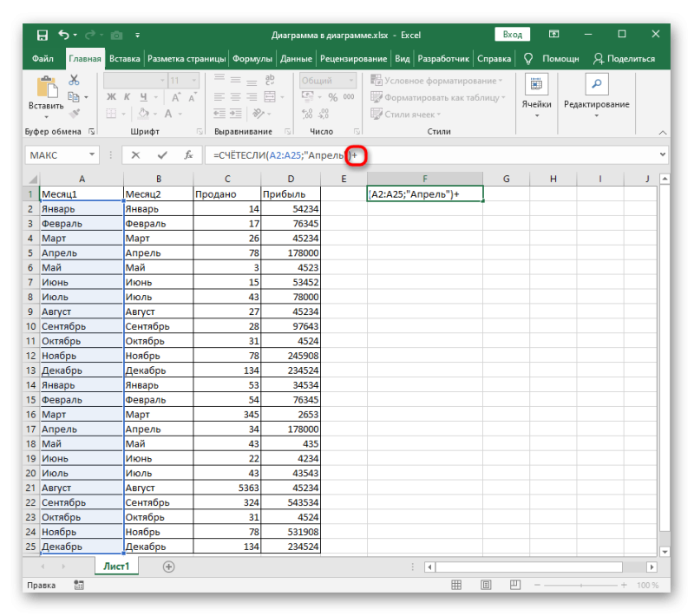This screenshot has width=694, height=616.
Task: Open the Файл tab
Action: click(x=43, y=58)
